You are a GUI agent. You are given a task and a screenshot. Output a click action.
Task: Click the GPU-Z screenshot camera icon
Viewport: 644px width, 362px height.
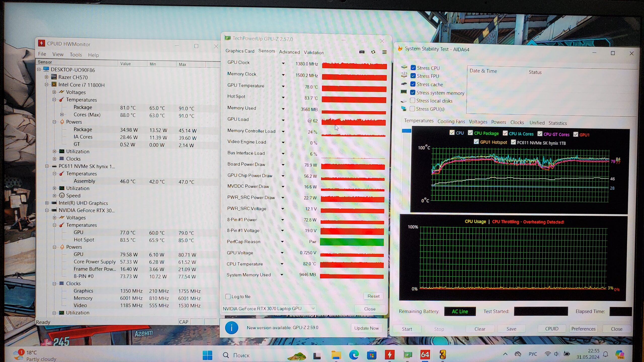[x=362, y=52]
